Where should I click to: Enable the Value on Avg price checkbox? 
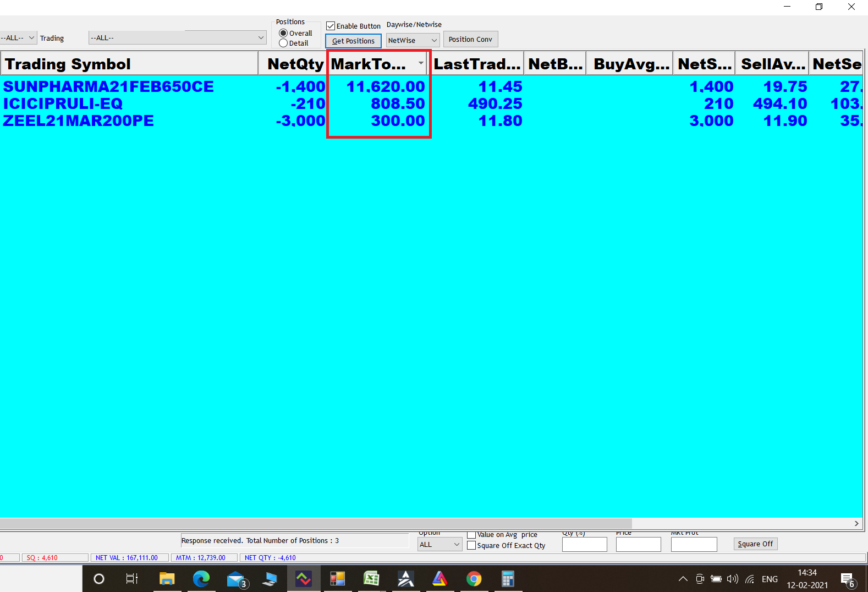[x=471, y=535]
